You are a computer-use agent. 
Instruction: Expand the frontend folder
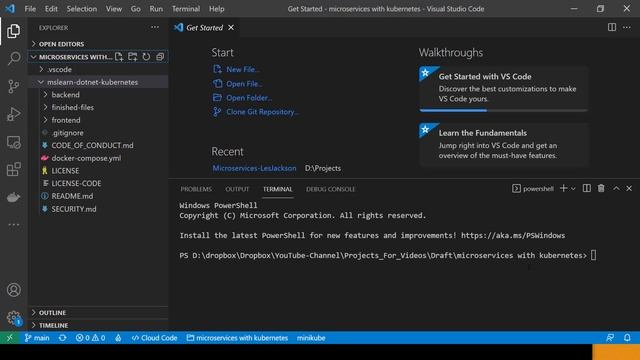pyautogui.click(x=98, y=120)
